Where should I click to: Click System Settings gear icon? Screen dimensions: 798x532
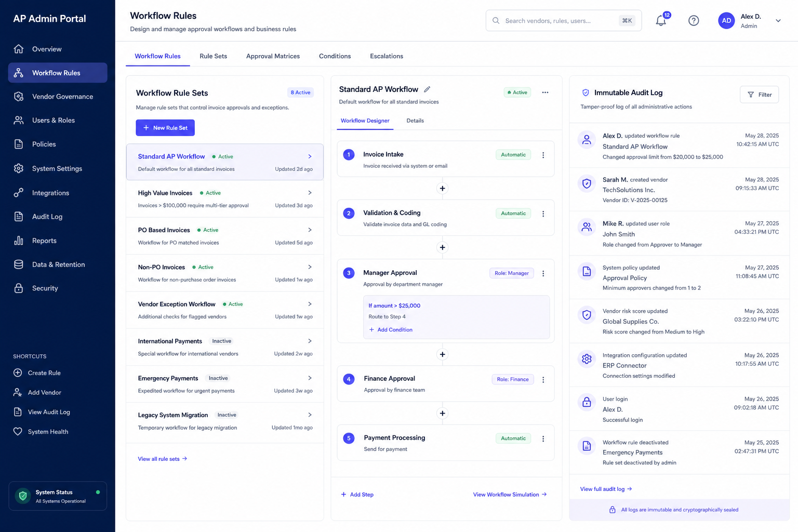[19, 168]
